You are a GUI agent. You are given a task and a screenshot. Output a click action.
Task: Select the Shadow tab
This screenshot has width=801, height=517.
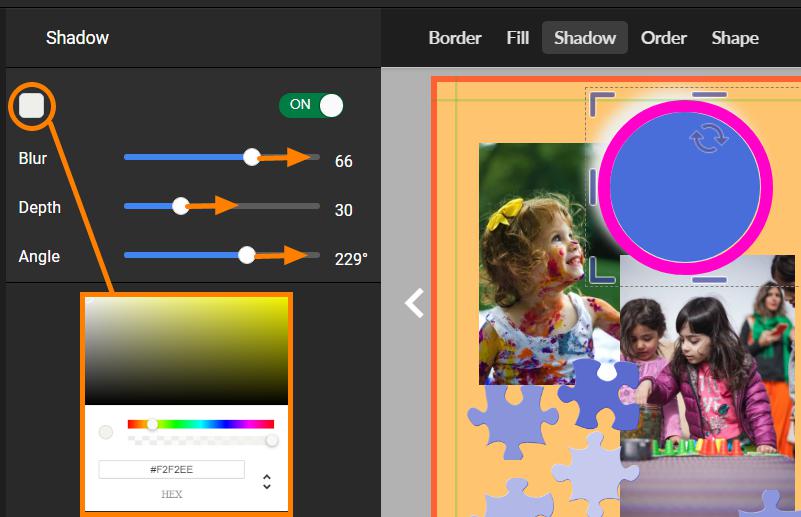[x=585, y=38]
